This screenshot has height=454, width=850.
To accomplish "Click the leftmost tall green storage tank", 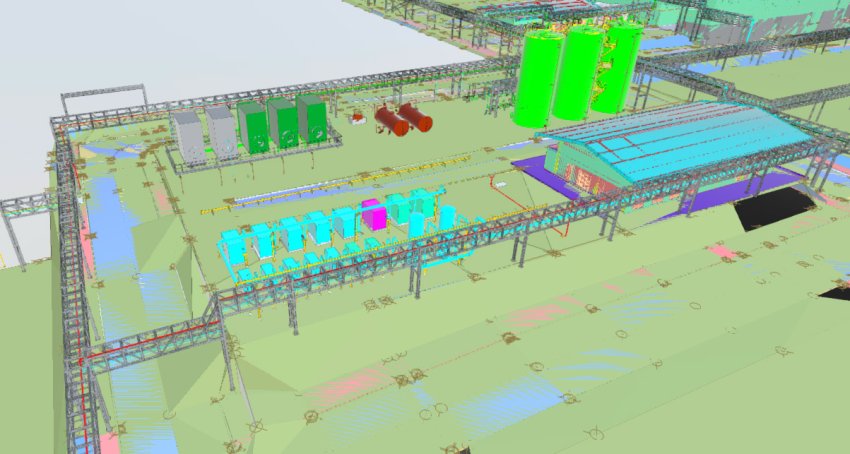I will [x=538, y=80].
